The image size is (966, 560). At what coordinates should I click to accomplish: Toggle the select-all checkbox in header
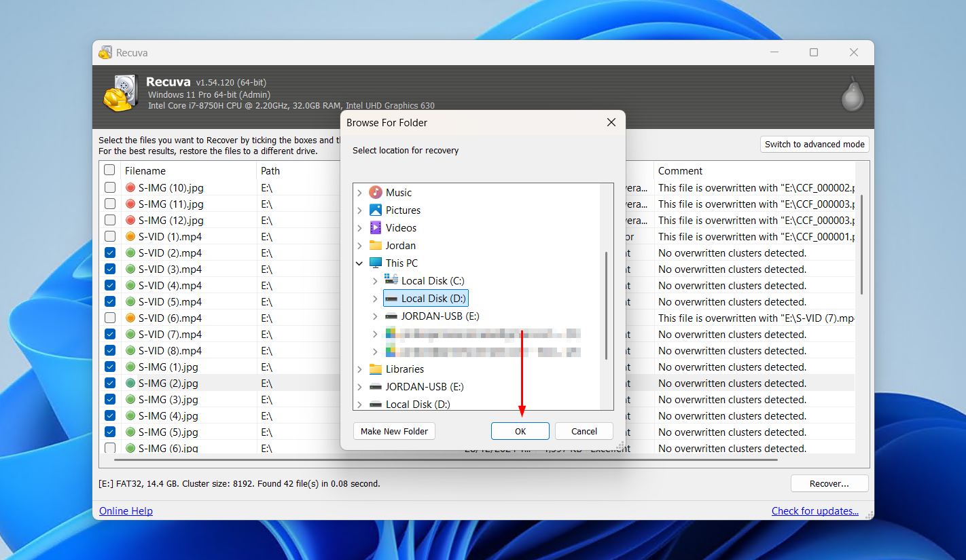(109, 170)
